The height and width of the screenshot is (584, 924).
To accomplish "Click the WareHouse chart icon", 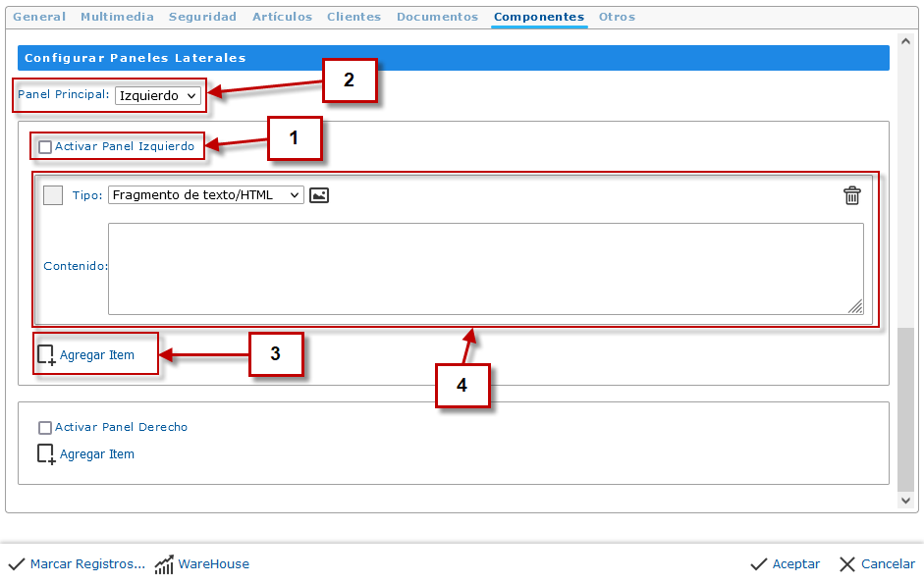I will coord(164,564).
